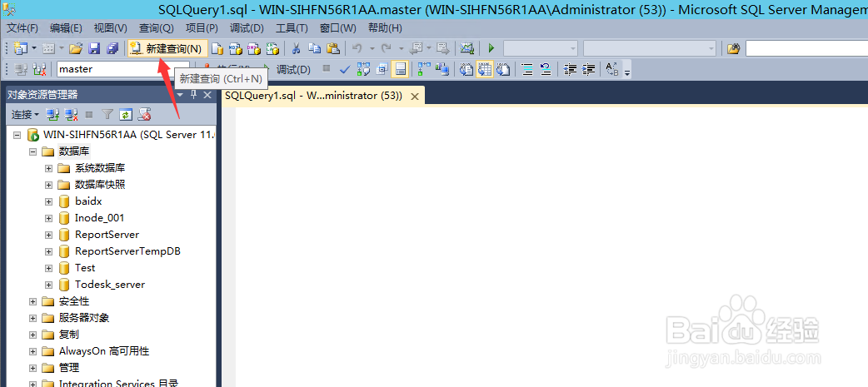The image size is (868, 387).
Task: Click the Analysis Services MDX Query icon
Action: (235, 48)
